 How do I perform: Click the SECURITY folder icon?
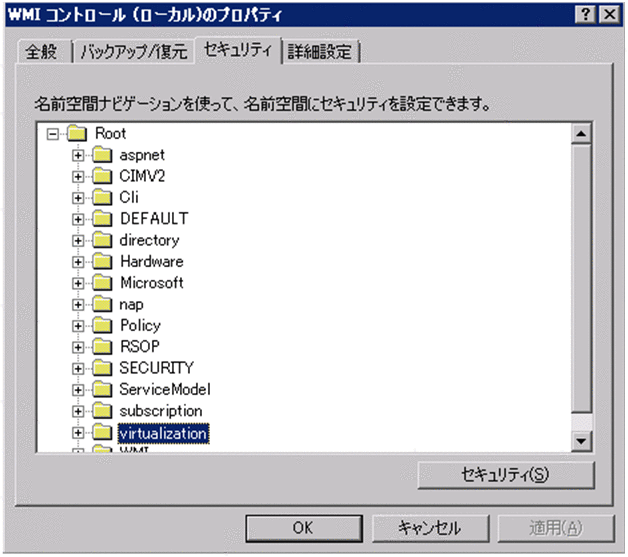click(102, 368)
